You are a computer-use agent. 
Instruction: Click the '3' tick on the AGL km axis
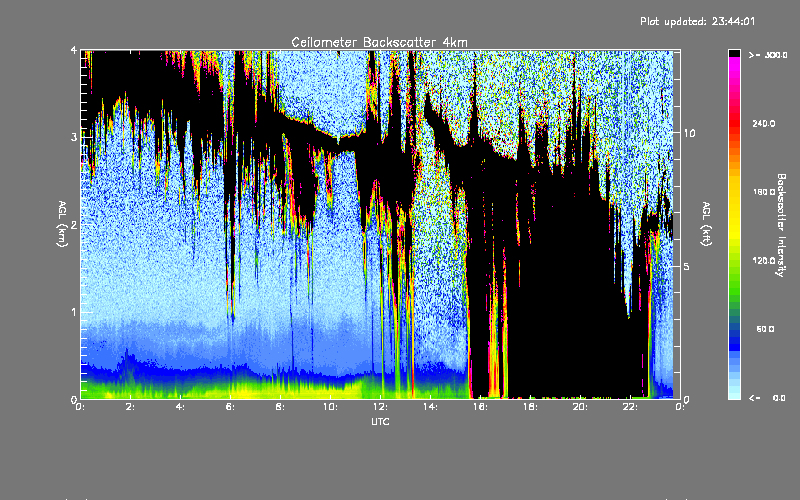tap(74, 137)
